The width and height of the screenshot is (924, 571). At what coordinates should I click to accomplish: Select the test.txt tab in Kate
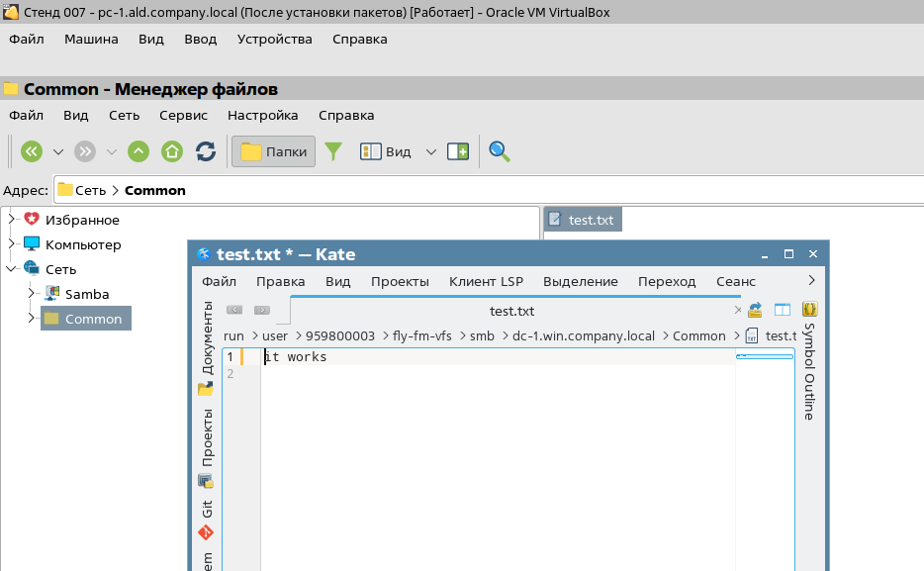(x=511, y=311)
